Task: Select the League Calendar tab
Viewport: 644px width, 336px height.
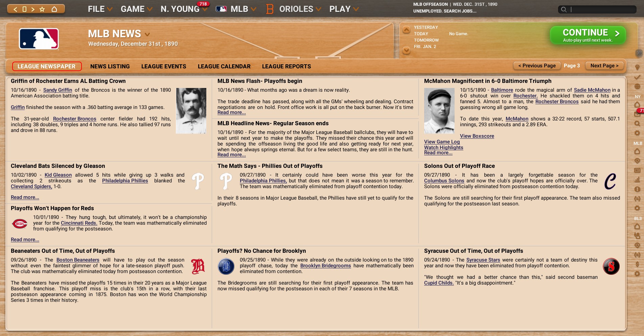Action: 224,66
